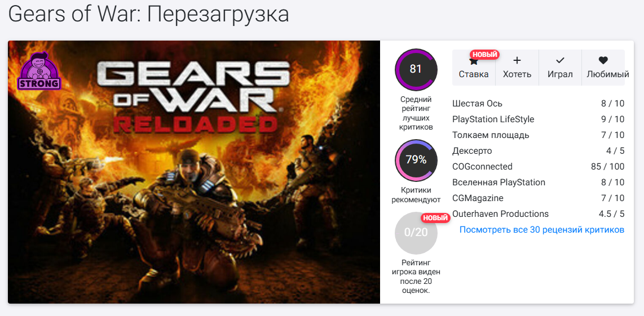Click the 81 top critic score circle
The height and width of the screenshot is (316, 644).
tap(416, 69)
